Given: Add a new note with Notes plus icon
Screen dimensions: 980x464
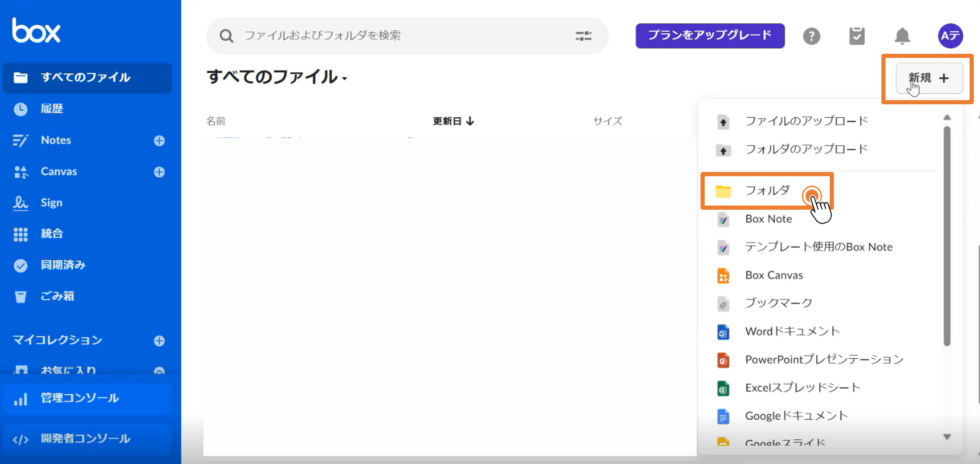Looking at the screenshot, I should (x=159, y=141).
